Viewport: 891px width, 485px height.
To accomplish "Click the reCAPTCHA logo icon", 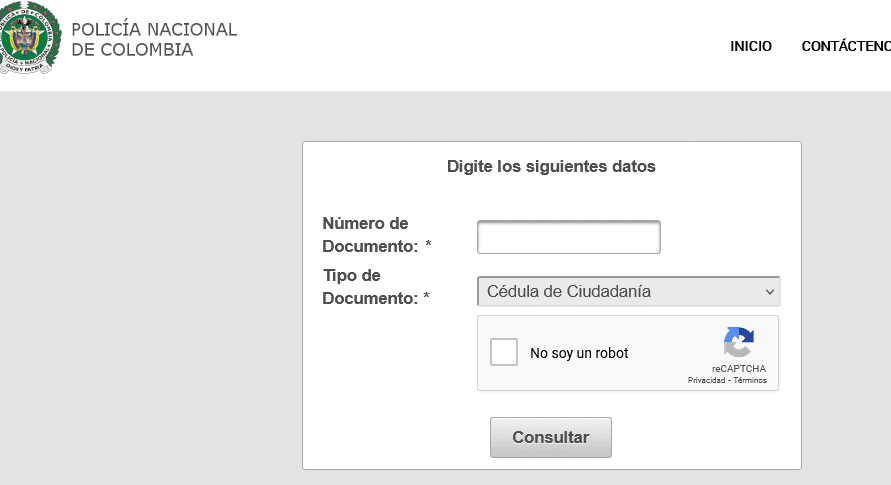I will 739,342.
